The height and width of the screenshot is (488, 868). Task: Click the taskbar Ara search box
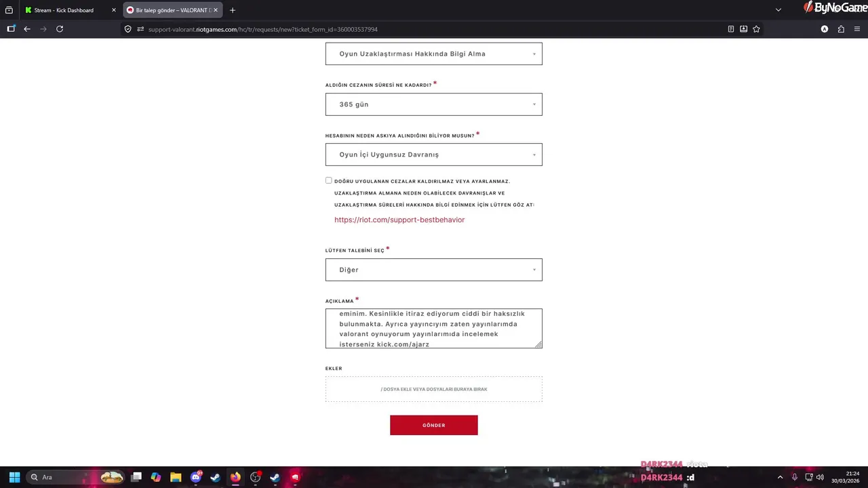[75, 477]
